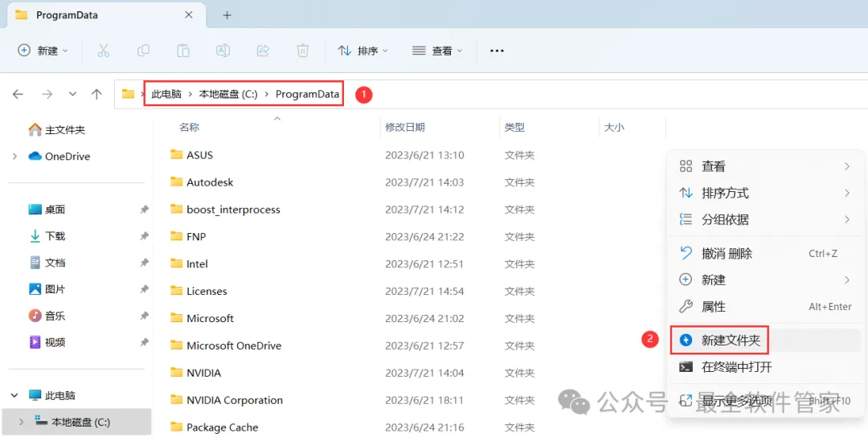Select the boost_interprocess folder
The width and height of the screenshot is (868, 437).
225,210
